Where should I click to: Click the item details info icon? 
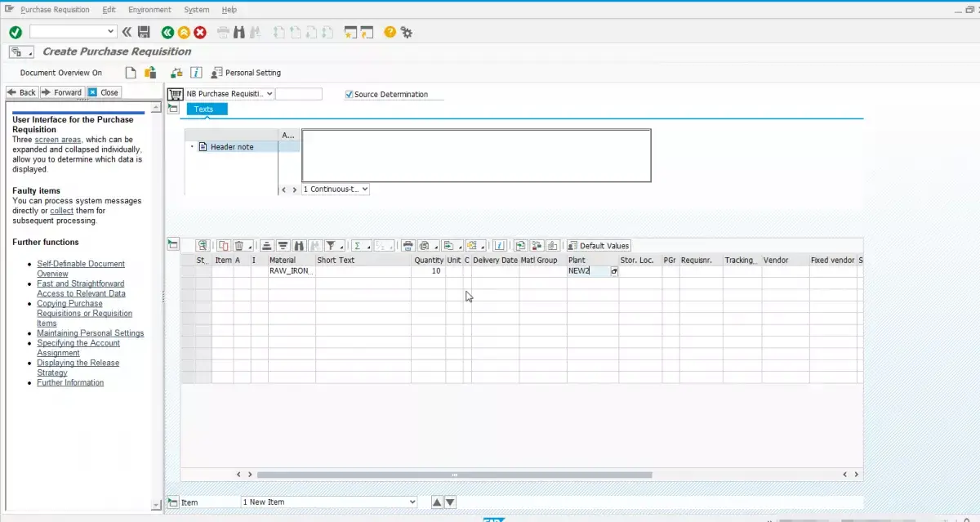click(499, 245)
